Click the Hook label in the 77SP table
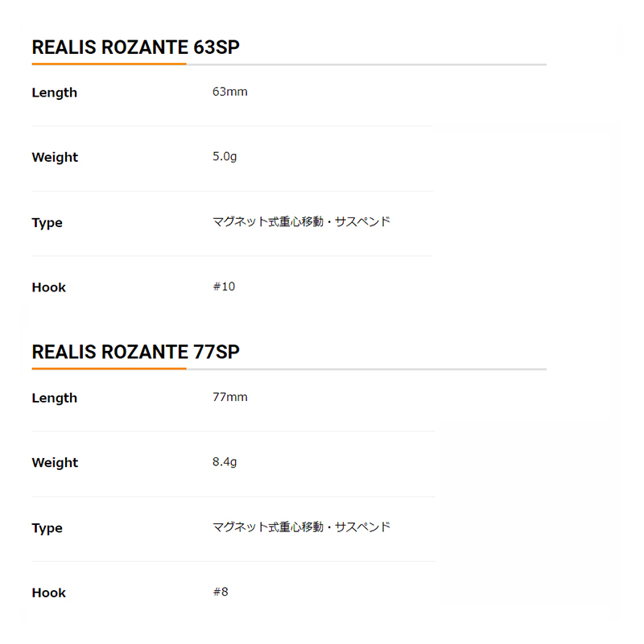This screenshot has width=644, height=644. pos(48,593)
